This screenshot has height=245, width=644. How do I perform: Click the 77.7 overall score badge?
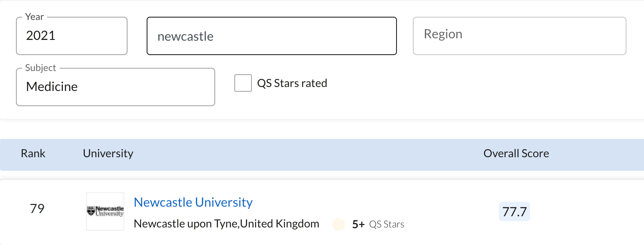point(514,211)
